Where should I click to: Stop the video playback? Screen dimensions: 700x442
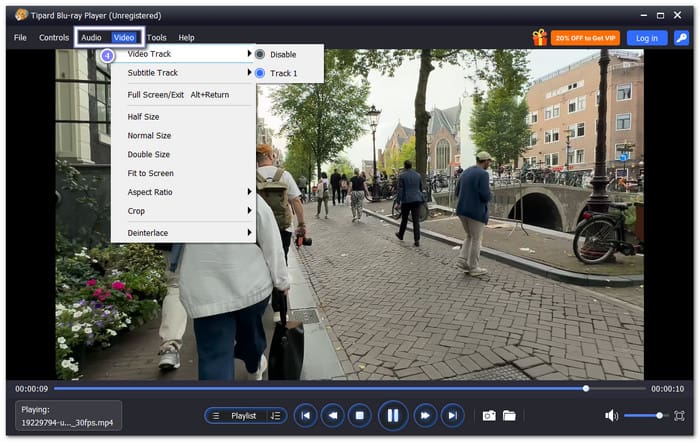[x=359, y=416]
